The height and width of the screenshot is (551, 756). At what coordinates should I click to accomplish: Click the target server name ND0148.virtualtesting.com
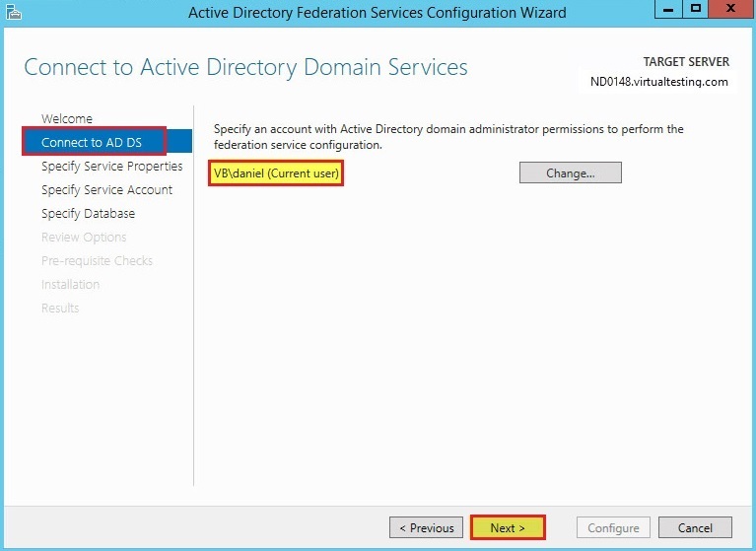tap(658, 82)
